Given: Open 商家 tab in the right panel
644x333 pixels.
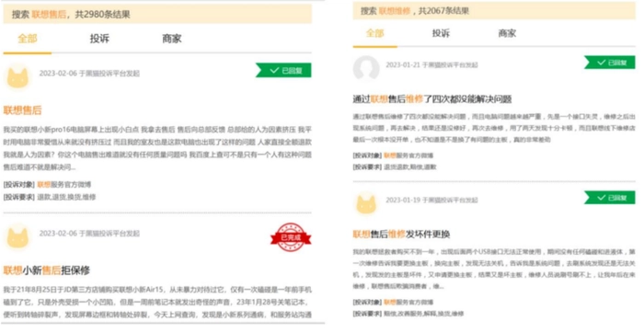Looking at the screenshot, I should pos(507,33).
